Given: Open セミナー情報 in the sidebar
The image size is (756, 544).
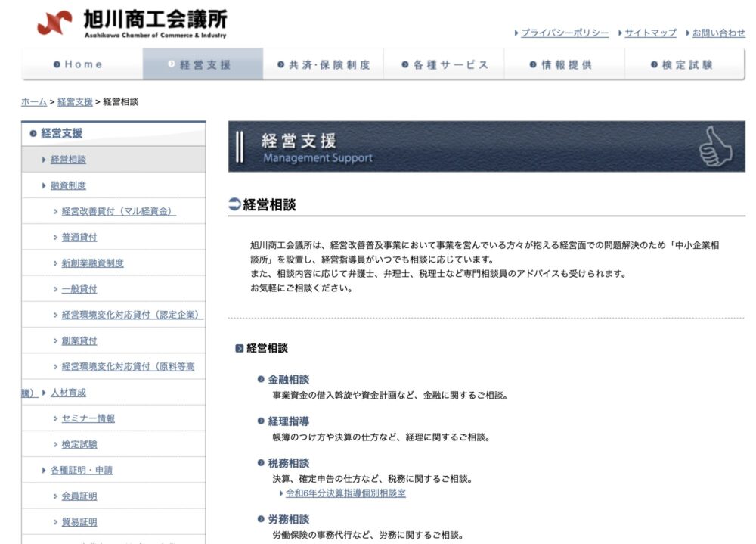Looking at the screenshot, I should coord(88,418).
